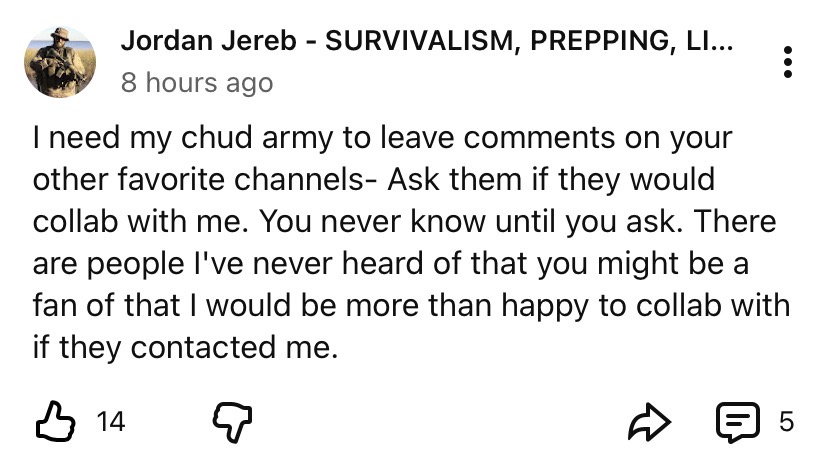This screenshot has height=469, width=828.
Task: Click the "8 hours ago" timestamp
Action: 196,82
